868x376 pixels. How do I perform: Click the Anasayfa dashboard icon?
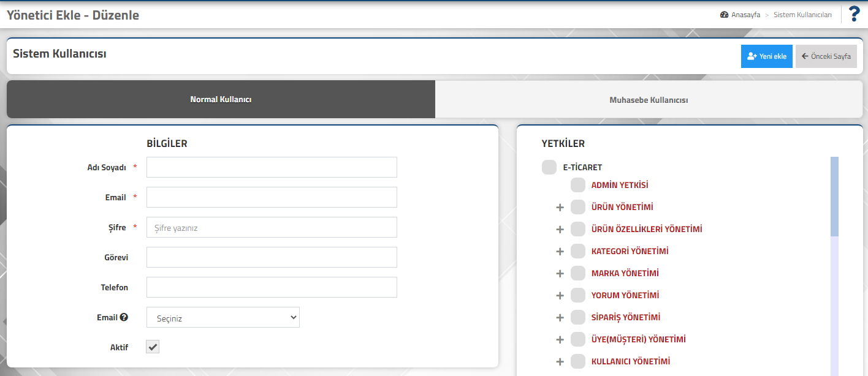[x=724, y=15]
